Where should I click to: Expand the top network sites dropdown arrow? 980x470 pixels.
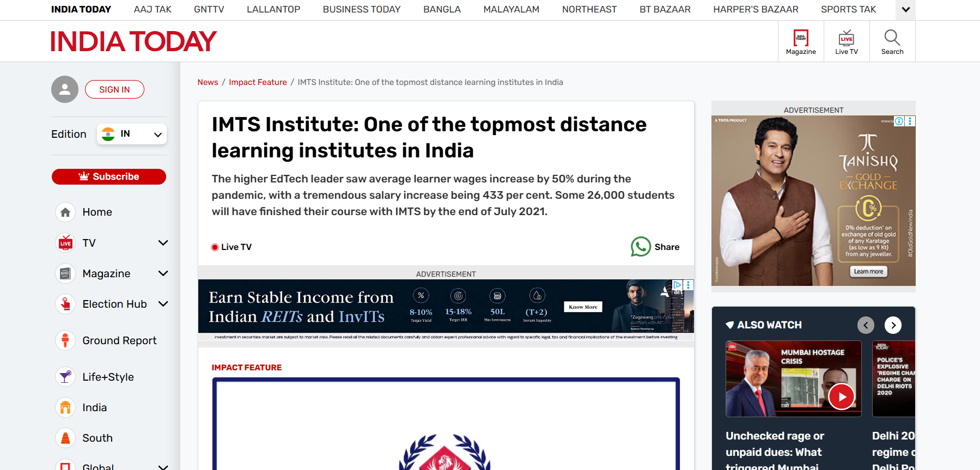coord(905,10)
